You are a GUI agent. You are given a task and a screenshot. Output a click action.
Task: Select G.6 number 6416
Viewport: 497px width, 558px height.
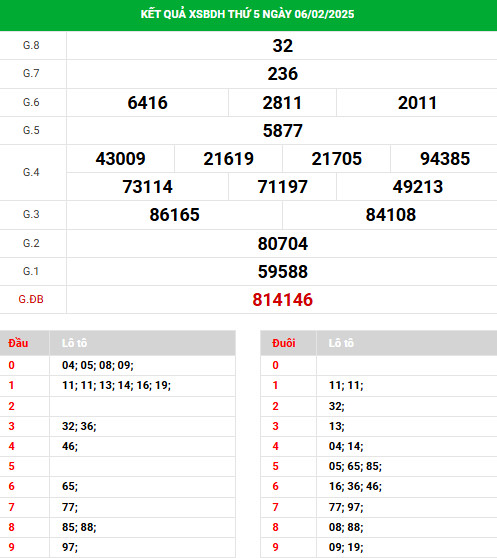(x=147, y=103)
